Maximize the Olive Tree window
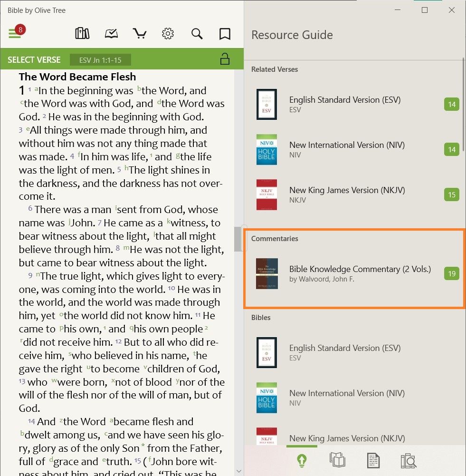The height and width of the screenshot is (476, 466). pyautogui.click(x=425, y=10)
